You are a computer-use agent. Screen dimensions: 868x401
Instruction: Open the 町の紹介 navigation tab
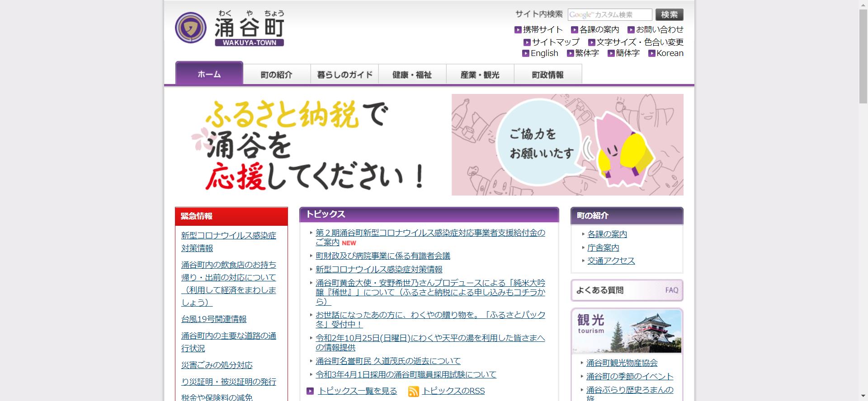[277, 75]
